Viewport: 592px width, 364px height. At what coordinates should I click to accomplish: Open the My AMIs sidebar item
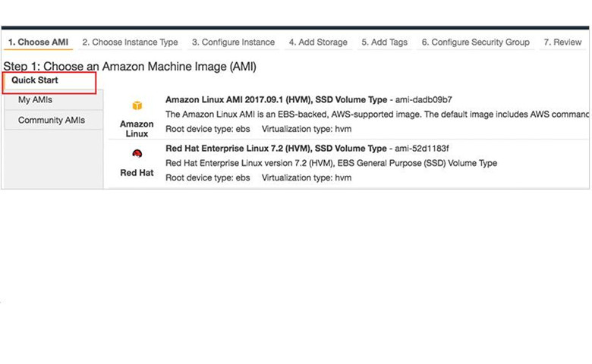click(53, 100)
